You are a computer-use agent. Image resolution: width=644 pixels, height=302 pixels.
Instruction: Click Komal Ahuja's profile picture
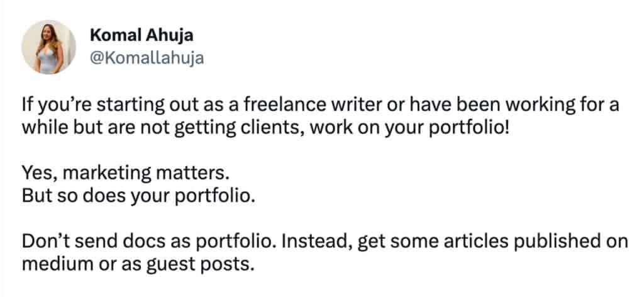click(x=48, y=47)
